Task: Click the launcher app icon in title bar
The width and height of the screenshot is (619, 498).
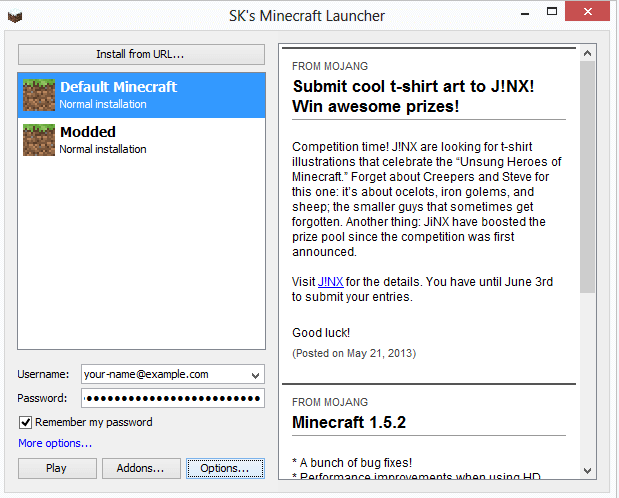Action: [15, 17]
